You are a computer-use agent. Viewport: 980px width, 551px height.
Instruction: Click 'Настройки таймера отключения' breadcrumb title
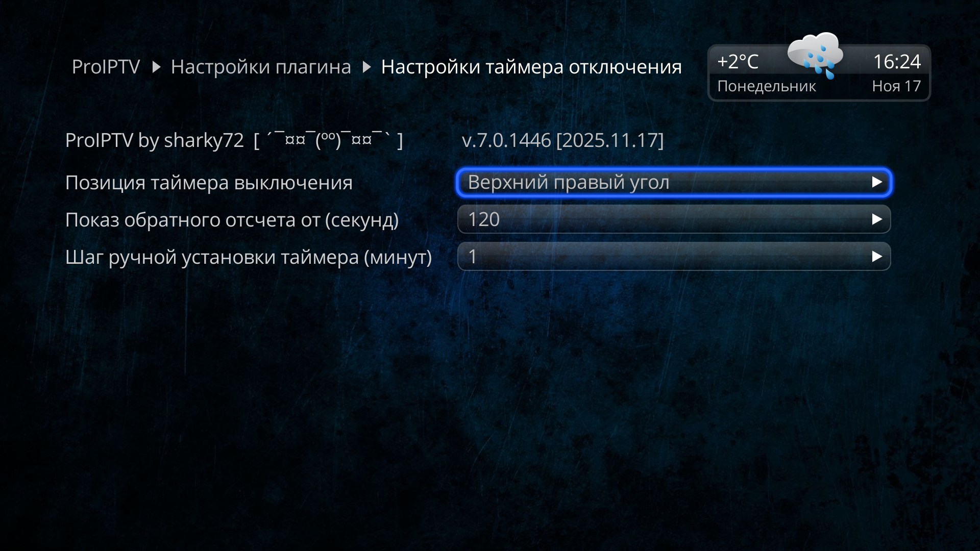531,67
